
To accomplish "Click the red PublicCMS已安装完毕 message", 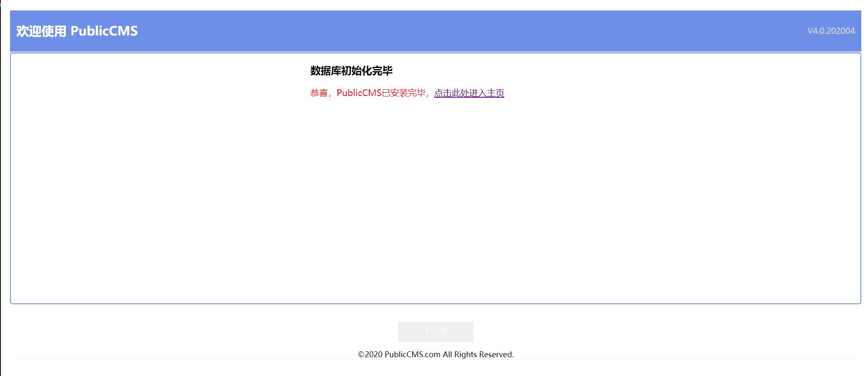I will (x=380, y=93).
